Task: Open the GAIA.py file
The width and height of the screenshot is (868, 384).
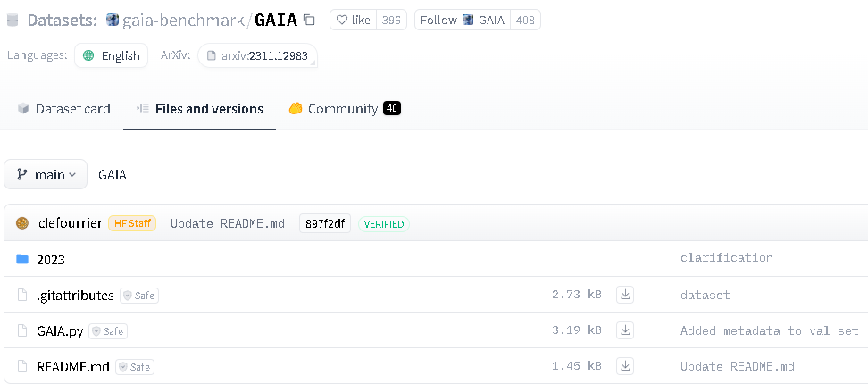Action: coord(60,331)
